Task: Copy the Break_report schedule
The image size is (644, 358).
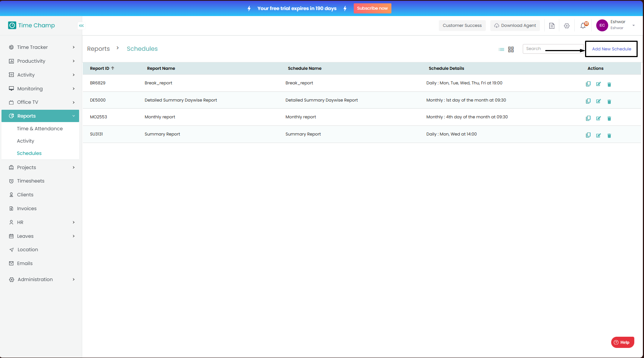Action: coord(588,84)
